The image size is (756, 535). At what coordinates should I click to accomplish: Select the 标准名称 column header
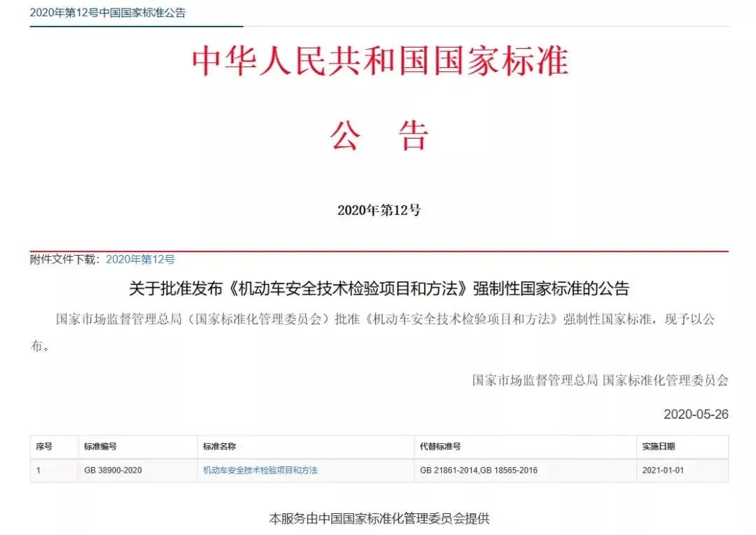tap(219, 446)
